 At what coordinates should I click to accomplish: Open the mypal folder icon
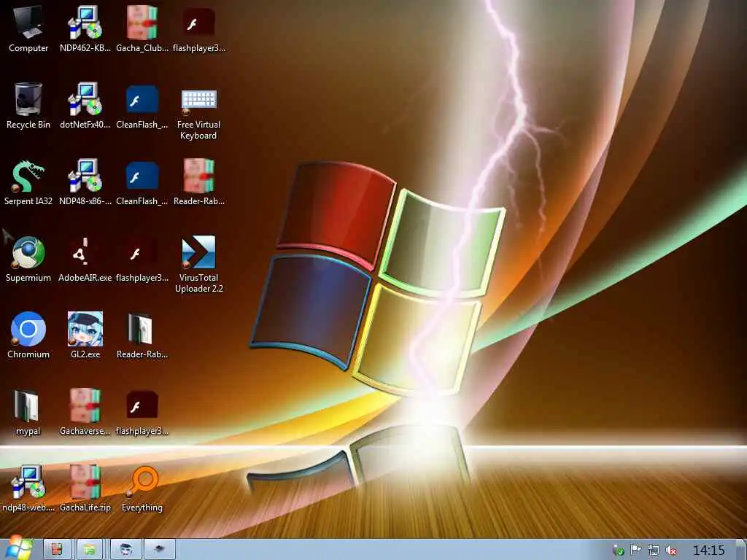click(28, 412)
